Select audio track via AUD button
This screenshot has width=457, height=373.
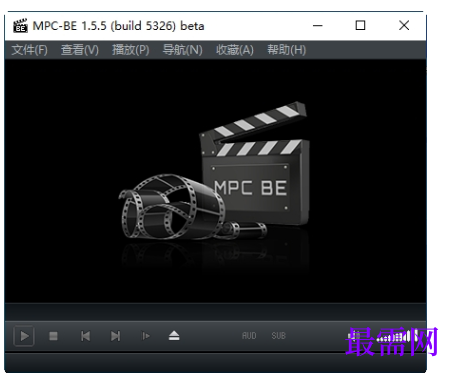249,336
